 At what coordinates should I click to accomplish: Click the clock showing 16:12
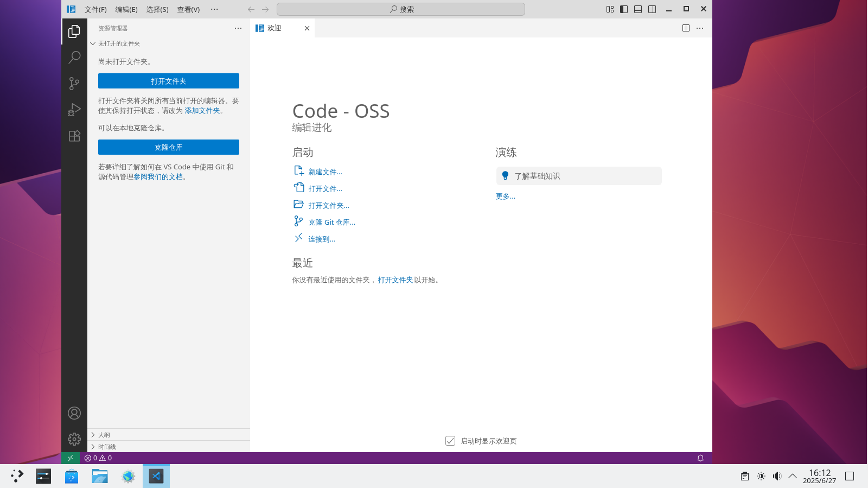(x=819, y=476)
